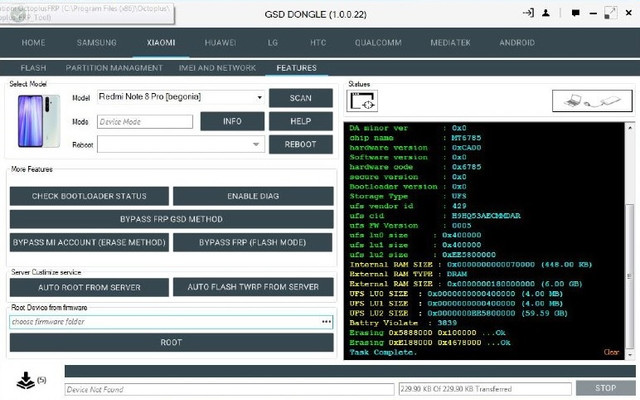
Task: Click the Redmi Note 8 Pro phone thumbnail
Action: (39, 121)
